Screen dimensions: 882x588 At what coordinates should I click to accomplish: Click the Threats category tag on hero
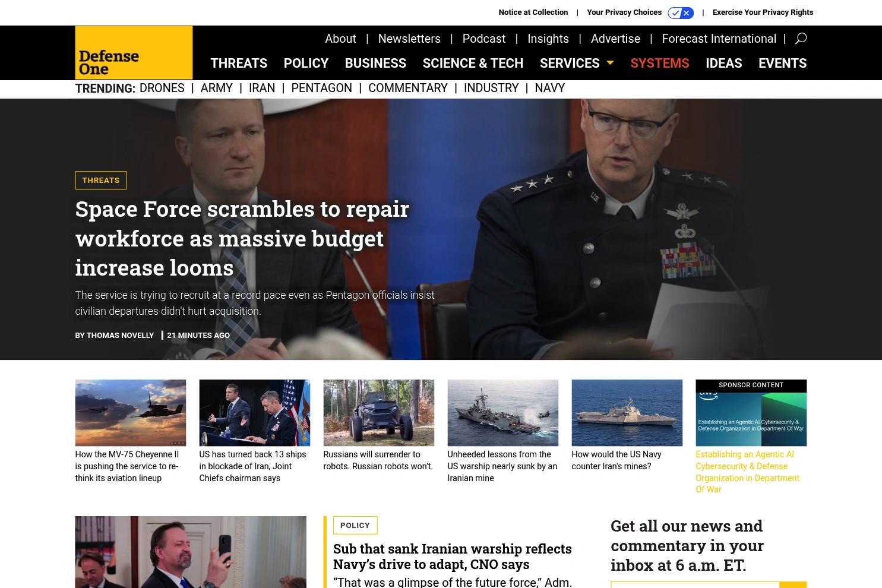coord(100,181)
